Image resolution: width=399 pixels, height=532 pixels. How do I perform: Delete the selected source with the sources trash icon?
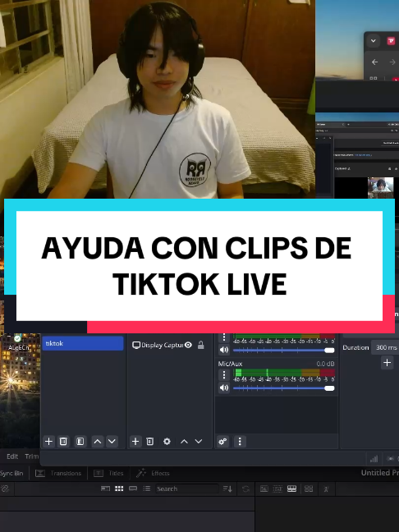point(150,442)
